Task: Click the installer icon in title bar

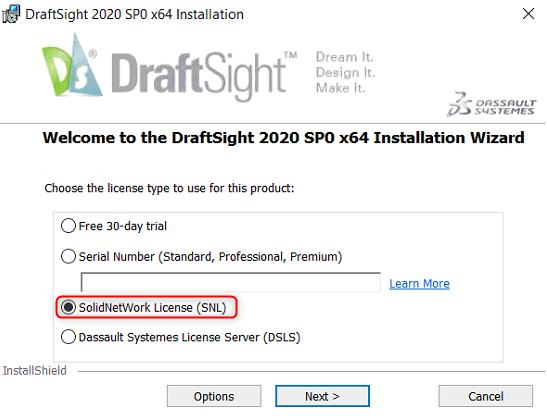Action: (x=10, y=14)
